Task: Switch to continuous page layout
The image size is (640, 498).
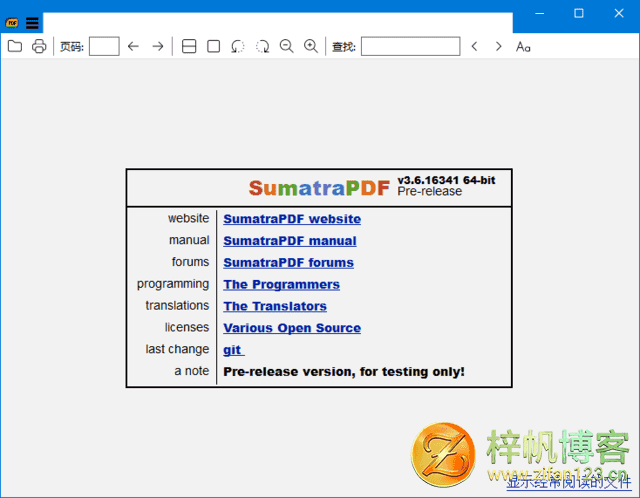Action: 189,46
